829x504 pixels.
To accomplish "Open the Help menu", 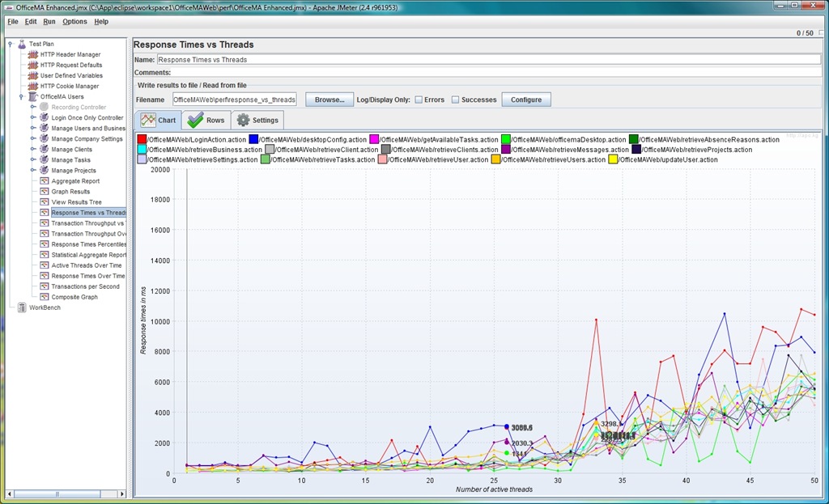I will point(101,22).
